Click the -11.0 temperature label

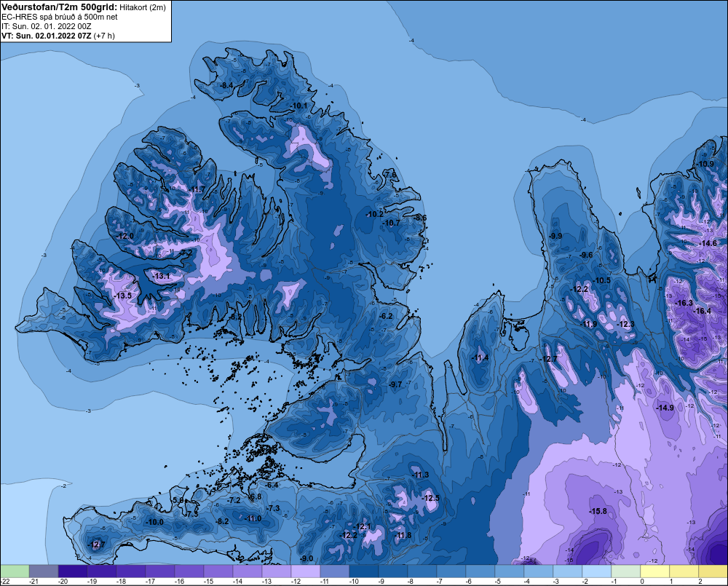(253, 518)
